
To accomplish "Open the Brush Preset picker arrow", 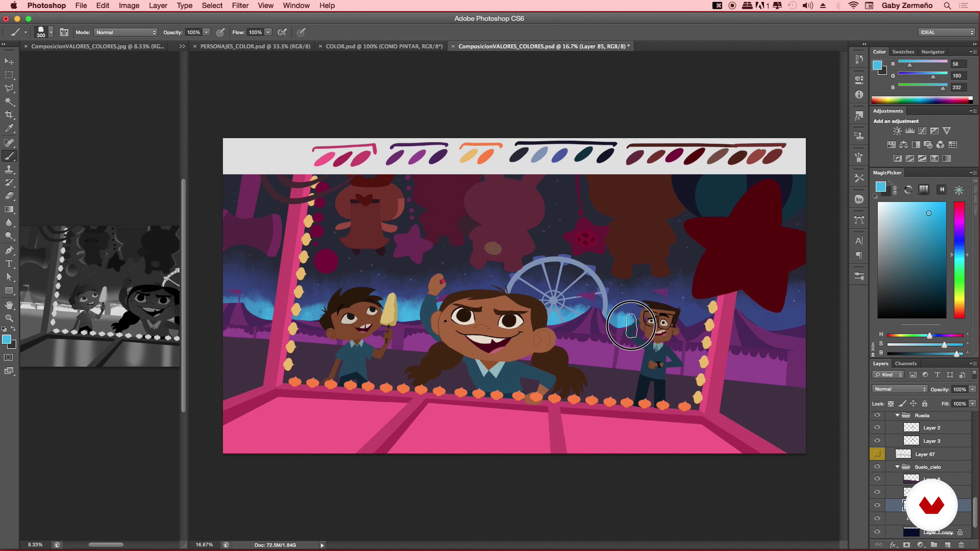I will pos(51,32).
